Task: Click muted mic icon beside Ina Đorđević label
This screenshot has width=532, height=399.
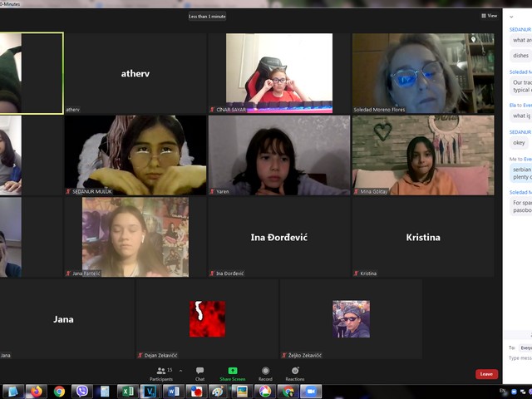Action: [212, 273]
